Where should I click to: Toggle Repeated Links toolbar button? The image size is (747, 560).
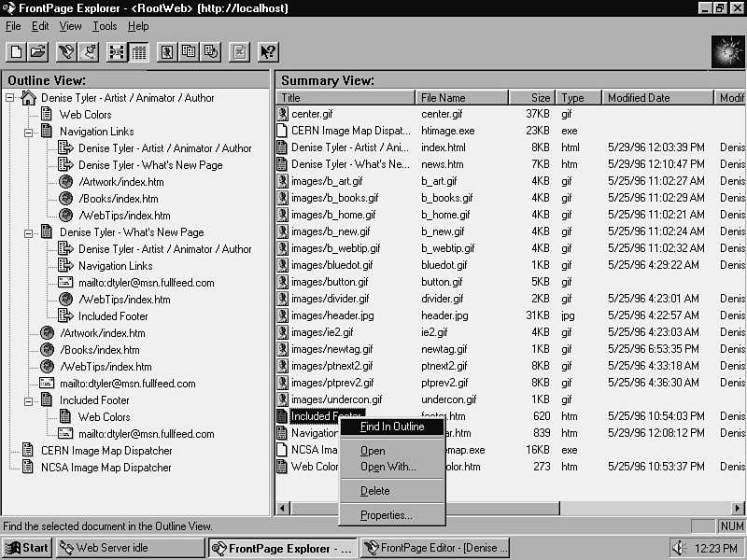190,52
